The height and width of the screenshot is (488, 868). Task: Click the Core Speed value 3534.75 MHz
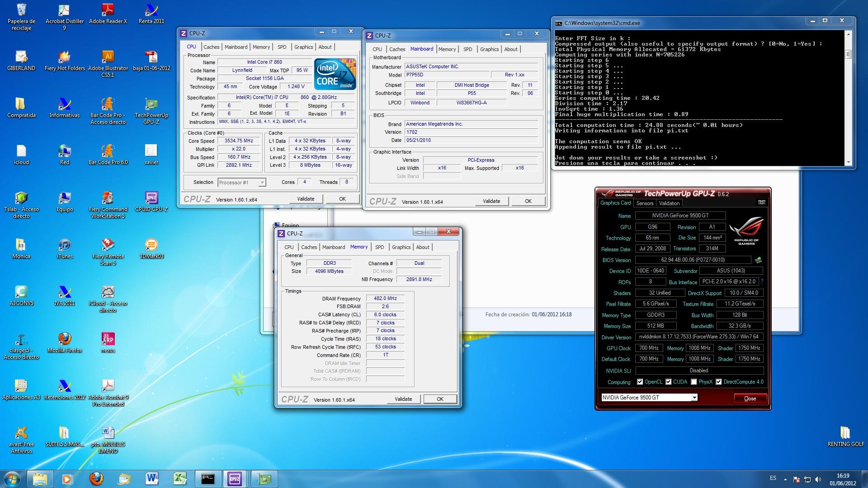click(239, 141)
